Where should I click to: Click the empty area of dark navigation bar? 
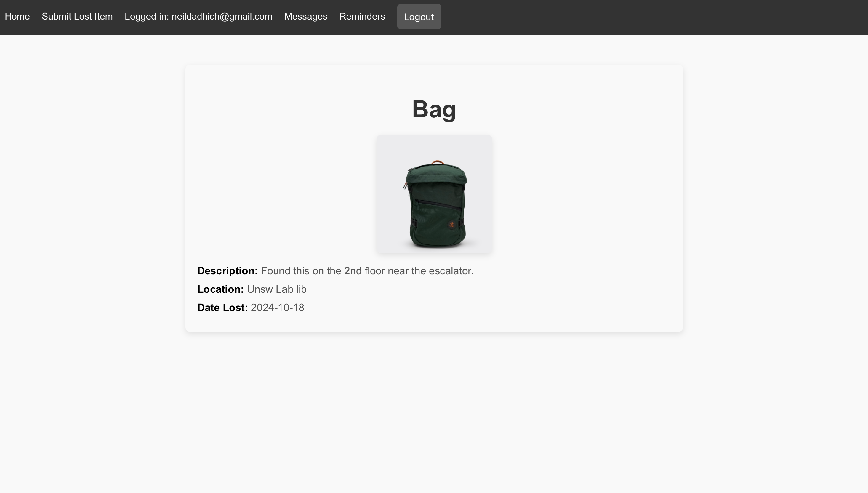[x=643, y=17]
